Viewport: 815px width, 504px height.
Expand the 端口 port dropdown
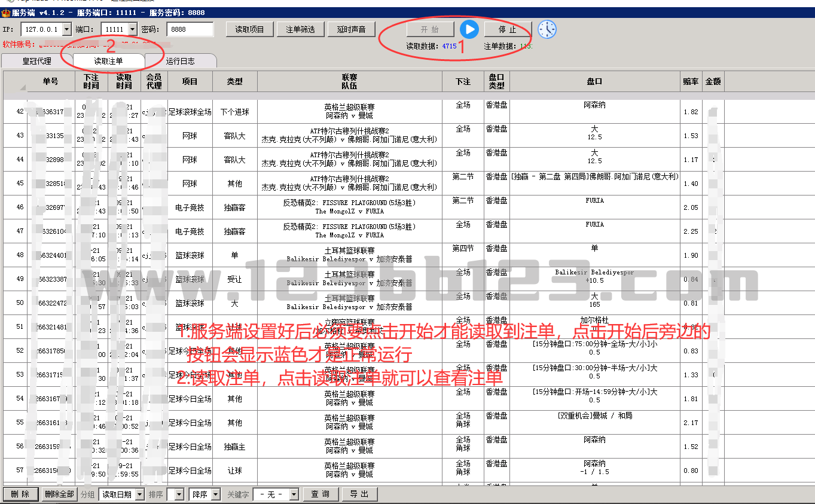coord(132,29)
